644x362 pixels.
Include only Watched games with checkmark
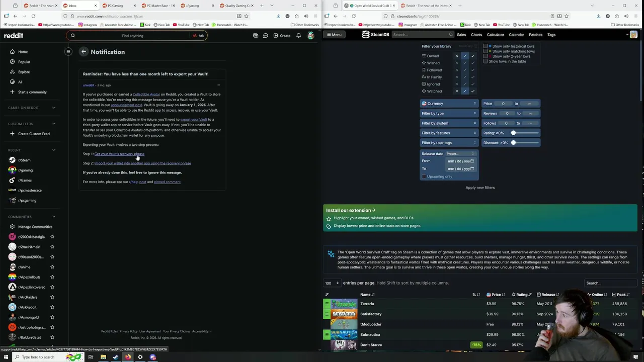click(473, 91)
